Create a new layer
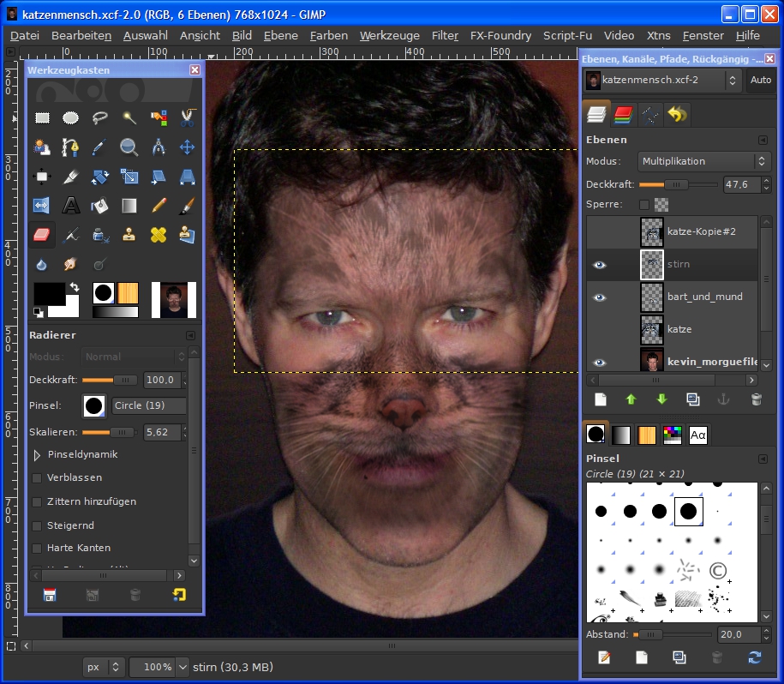784x684 pixels. 601,399
